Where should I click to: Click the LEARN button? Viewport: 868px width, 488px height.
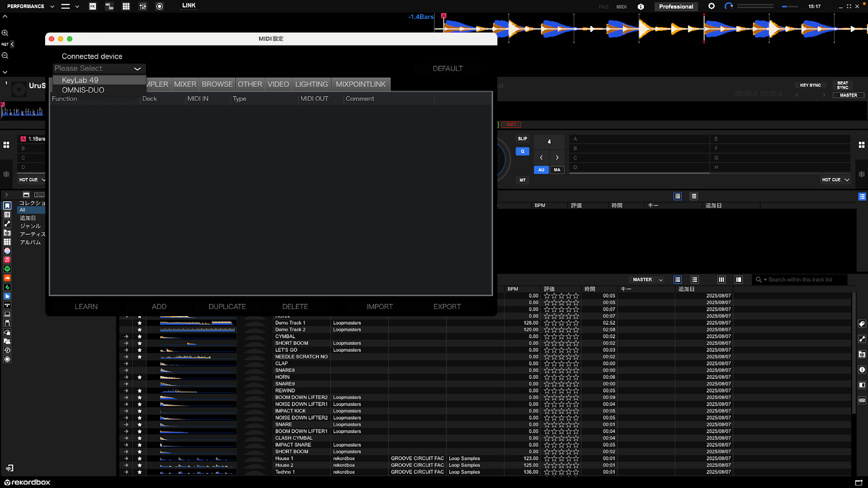86,307
